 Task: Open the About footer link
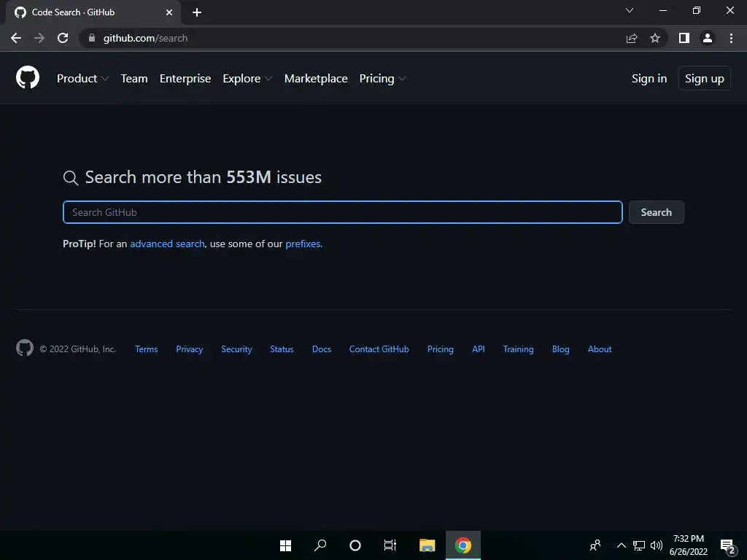pos(600,349)
